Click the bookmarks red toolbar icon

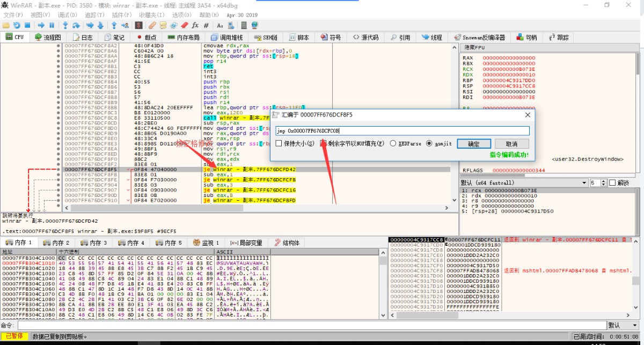185,25
